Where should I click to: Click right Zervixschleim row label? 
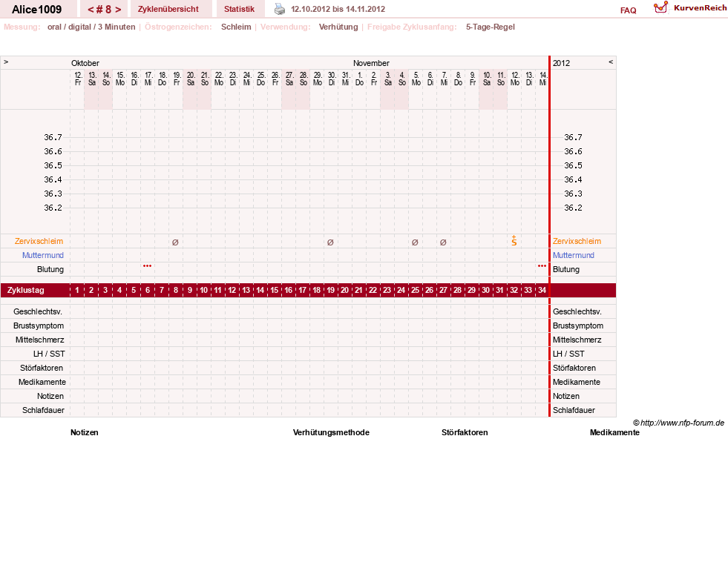(x=577, y=241)
